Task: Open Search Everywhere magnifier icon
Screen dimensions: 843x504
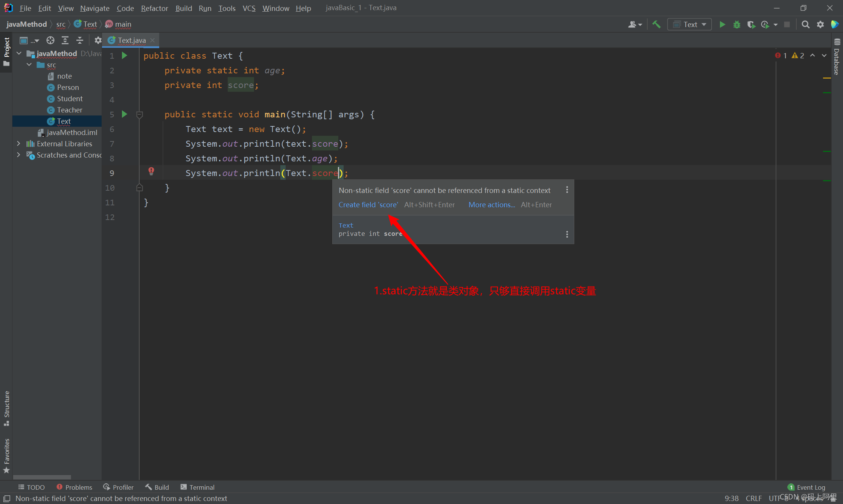Action: pyautogui.click(x=805, y=24)
